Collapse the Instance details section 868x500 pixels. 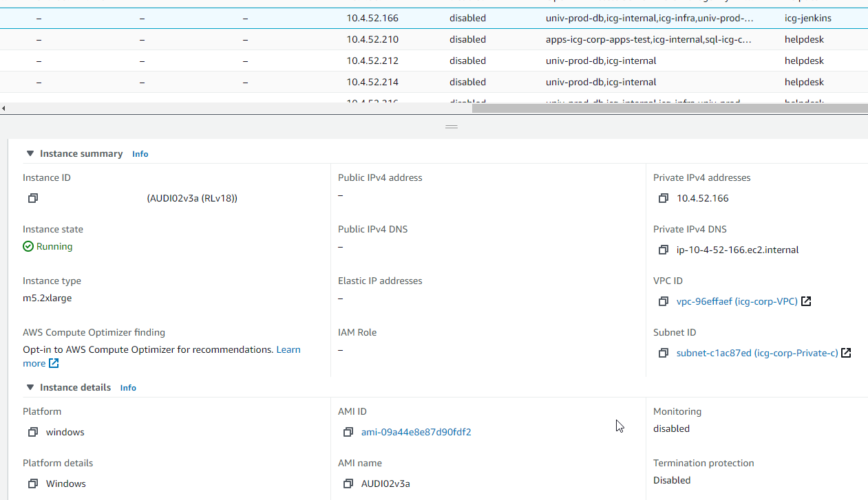[30, 387]
